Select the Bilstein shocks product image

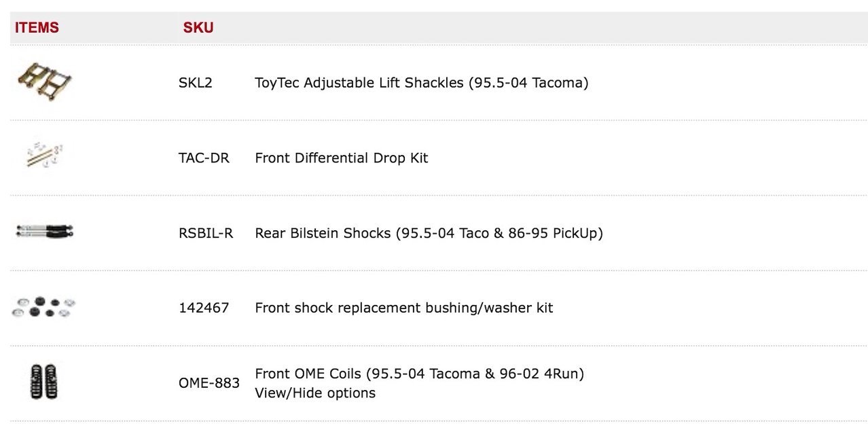point(44,232)
